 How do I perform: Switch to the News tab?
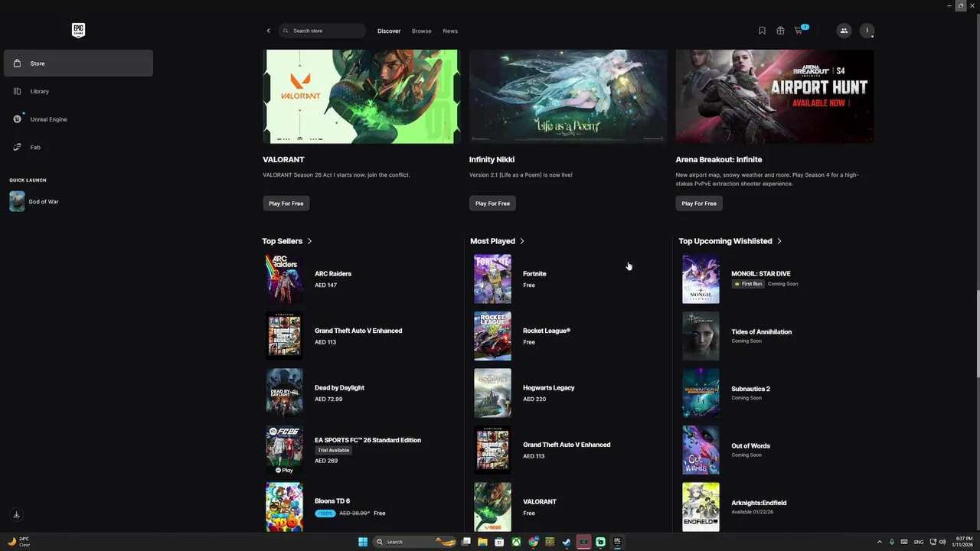[x=450, y=31]
